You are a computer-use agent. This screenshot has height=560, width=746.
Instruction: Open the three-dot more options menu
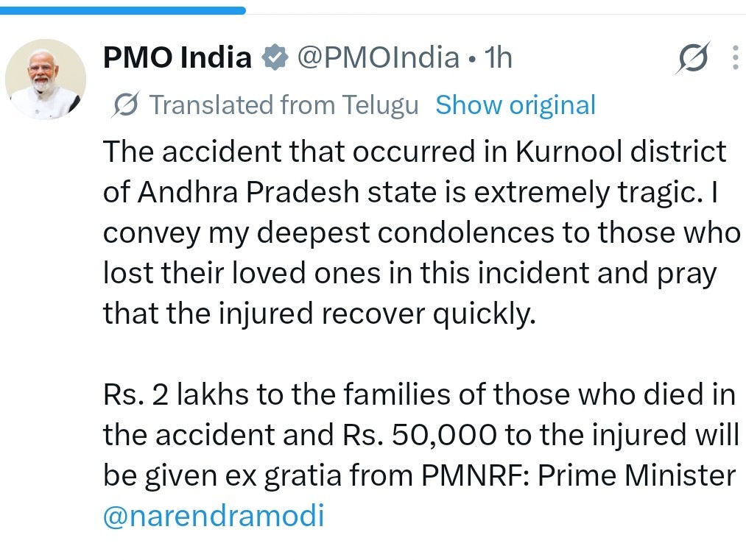734,57
